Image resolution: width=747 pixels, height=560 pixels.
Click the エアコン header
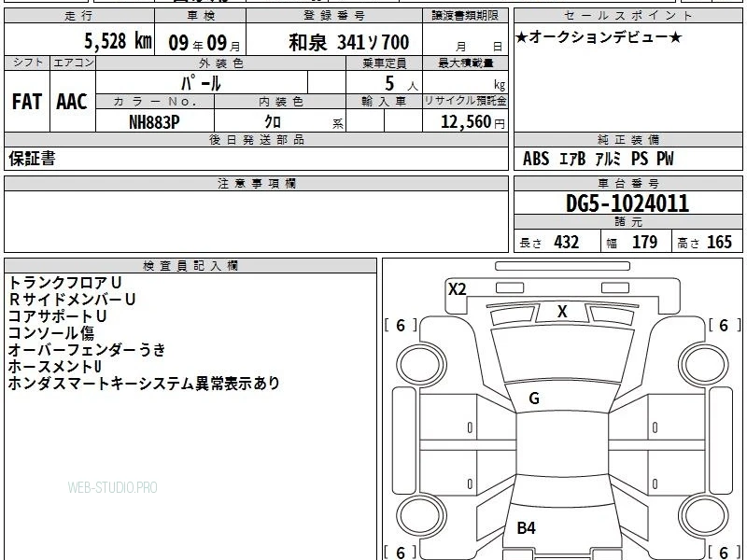[x=74, y=63]
